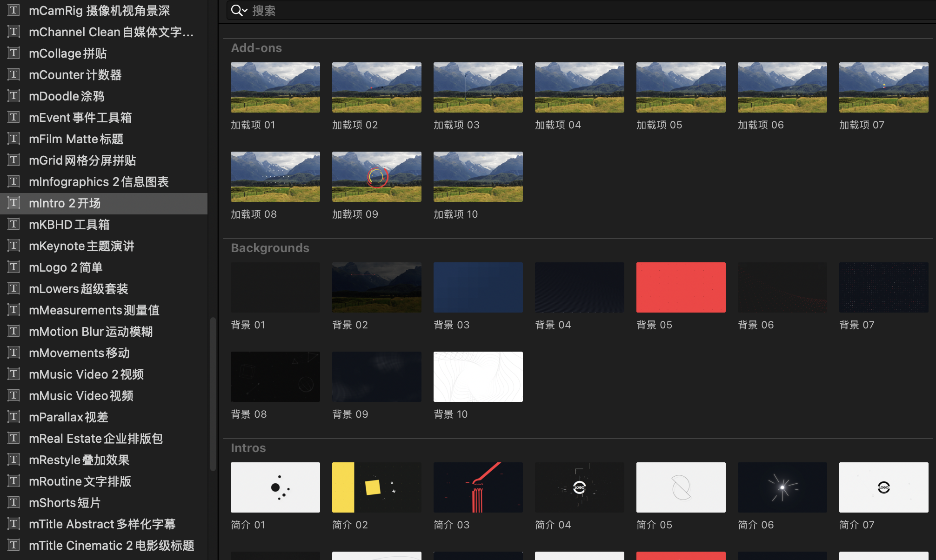Choose the red 背景 05 background

point(681,287)
